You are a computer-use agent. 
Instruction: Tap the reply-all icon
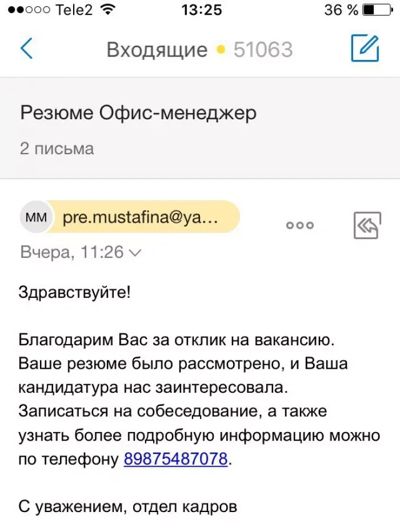point(367,225)
